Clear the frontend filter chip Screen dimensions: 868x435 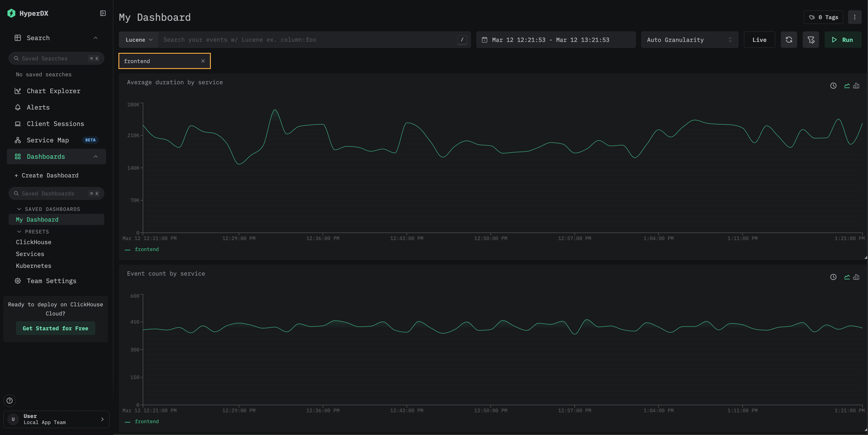click(203, 61)
